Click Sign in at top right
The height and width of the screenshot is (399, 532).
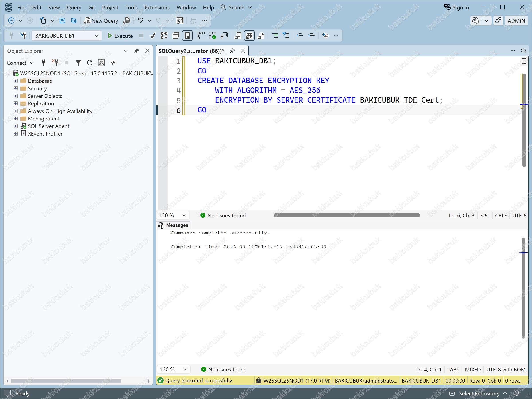pyautogui.click(x=456, y=8)
